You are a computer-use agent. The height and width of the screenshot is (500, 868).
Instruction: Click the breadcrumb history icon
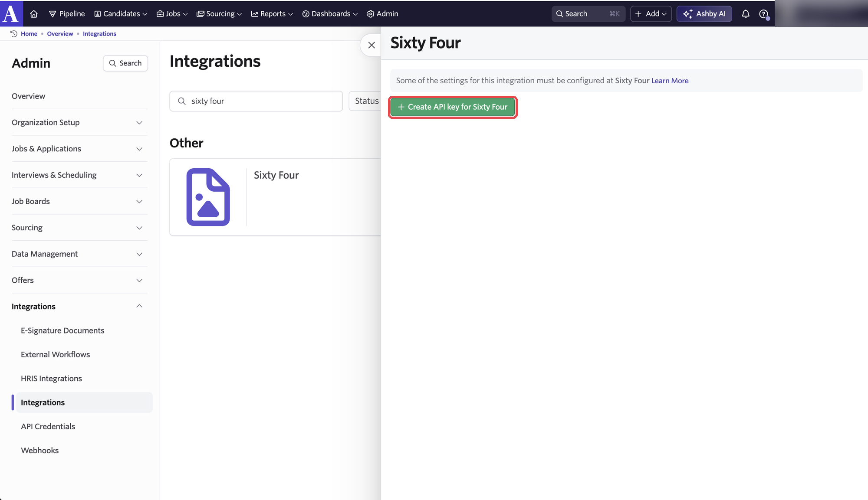pos(14,34)
